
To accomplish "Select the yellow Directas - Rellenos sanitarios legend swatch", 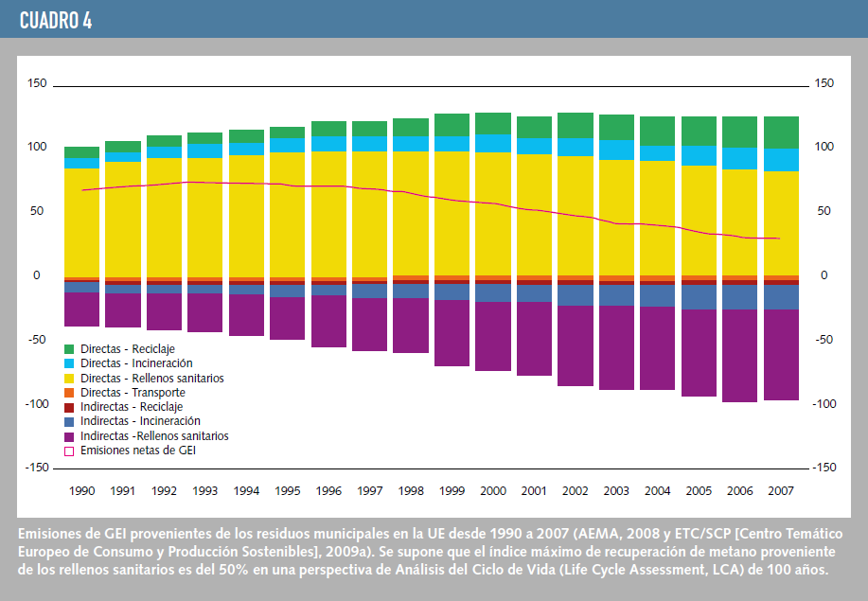I will 68,379.
